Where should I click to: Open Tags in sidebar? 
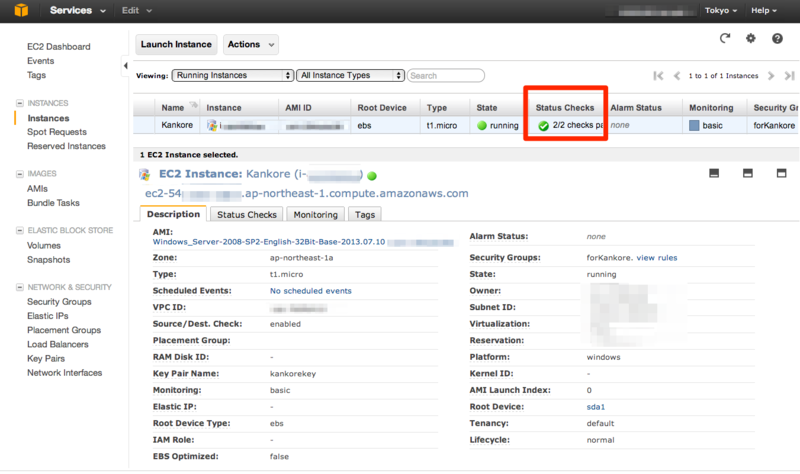click(x=36, y=75)
